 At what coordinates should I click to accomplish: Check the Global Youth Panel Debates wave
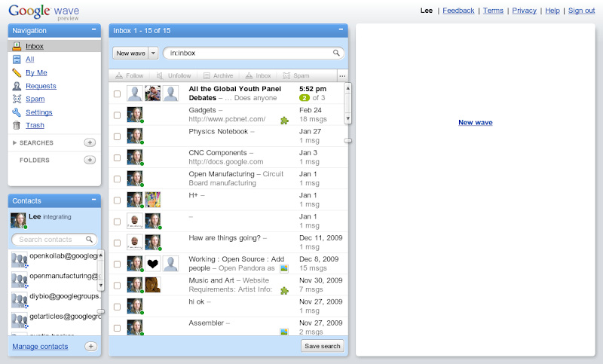pos(118,93)
